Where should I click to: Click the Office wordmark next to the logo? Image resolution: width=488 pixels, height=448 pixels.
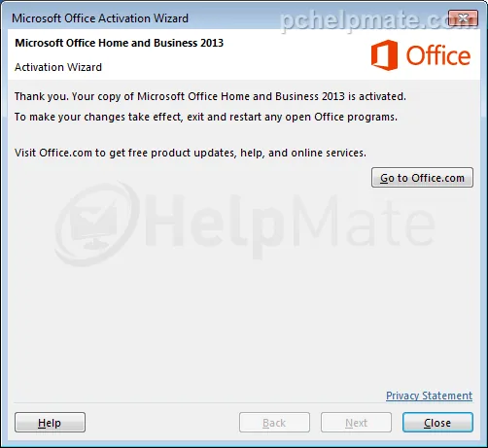click(x=438, y=55)
